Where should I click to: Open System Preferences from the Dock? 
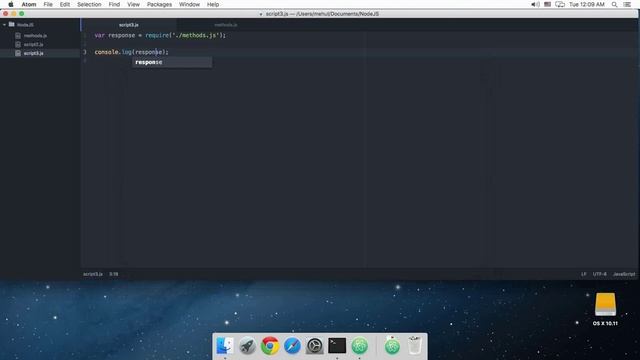click(x=315, y=346)
